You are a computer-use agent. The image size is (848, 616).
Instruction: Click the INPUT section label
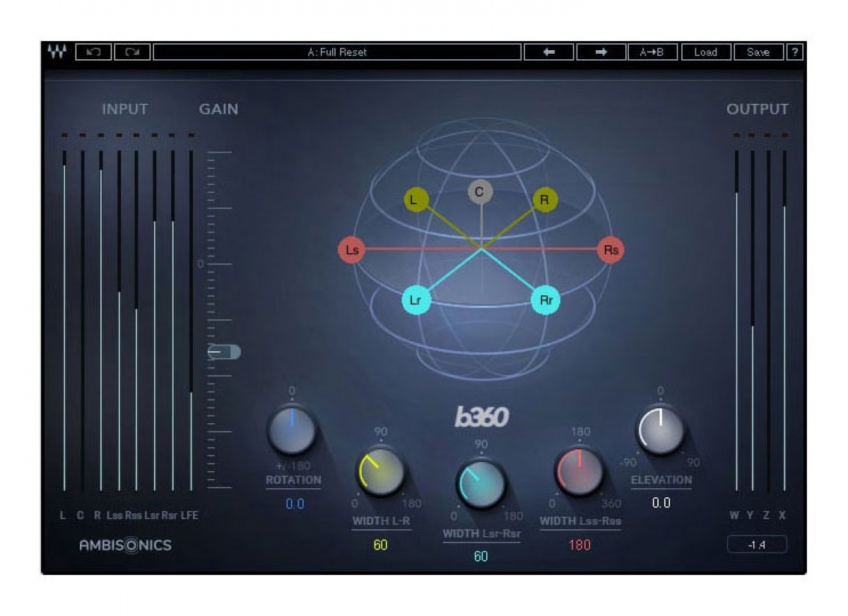(125, 109)
